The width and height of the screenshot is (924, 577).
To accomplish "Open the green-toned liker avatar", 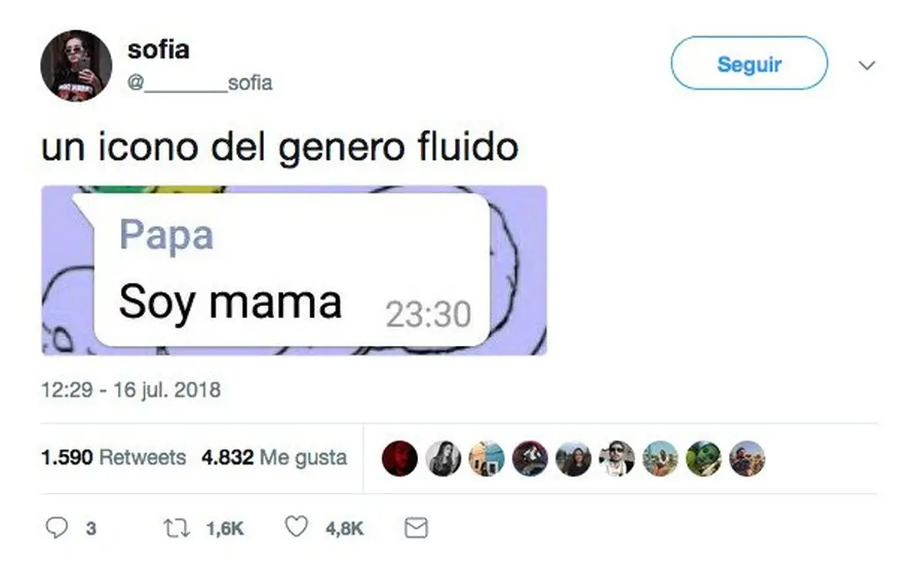I will click(x=704, y=459).
